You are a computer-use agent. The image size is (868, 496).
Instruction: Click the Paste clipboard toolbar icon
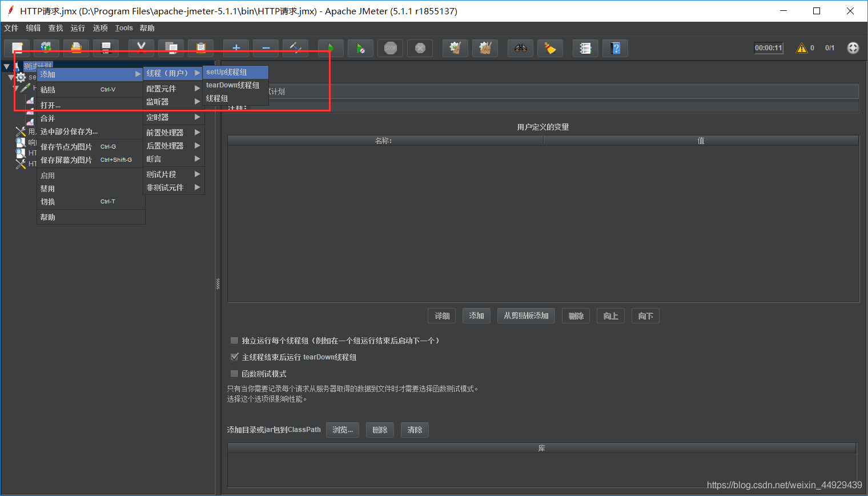click(x=200, y=48)
